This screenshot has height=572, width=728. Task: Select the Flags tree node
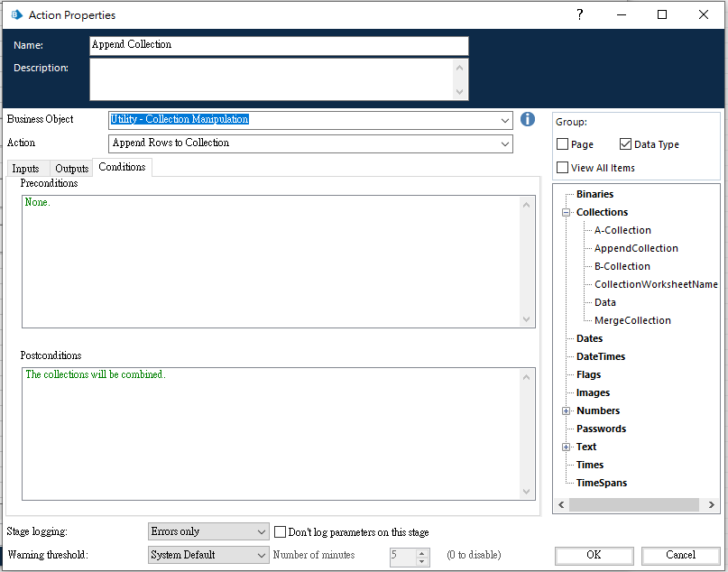[588, 375]
